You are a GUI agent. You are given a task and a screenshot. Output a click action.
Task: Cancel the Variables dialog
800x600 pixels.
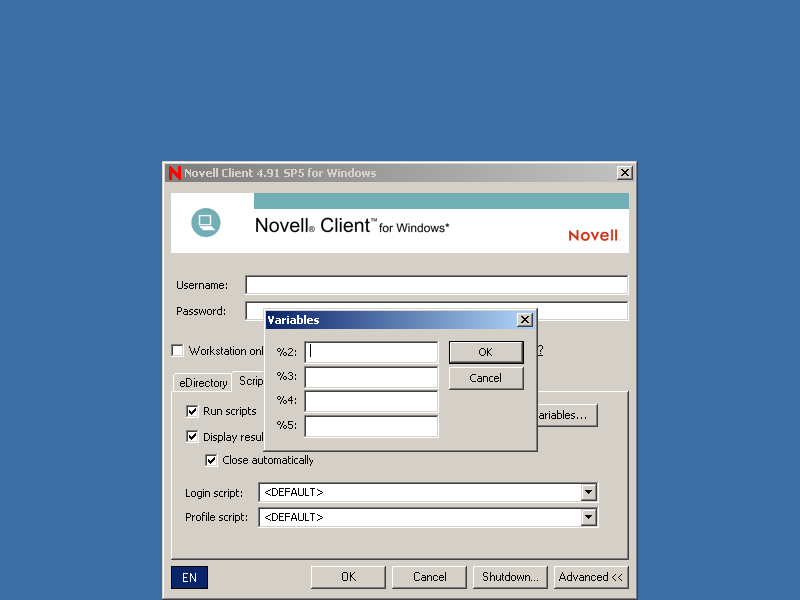click(x=486, y=378)
